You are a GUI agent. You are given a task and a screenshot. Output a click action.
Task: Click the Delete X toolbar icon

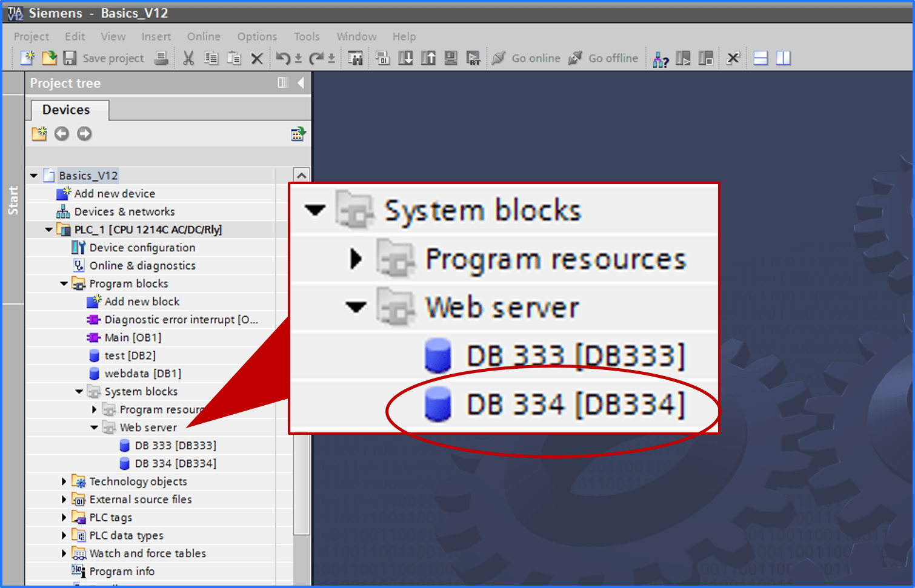[257, 59]
